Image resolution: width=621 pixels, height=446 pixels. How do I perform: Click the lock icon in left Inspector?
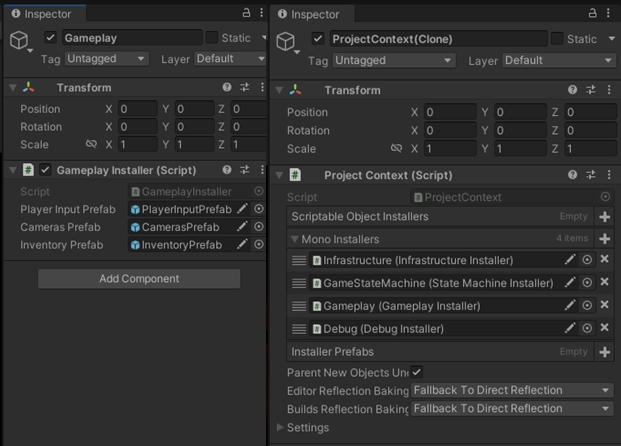tap(247, 14)
